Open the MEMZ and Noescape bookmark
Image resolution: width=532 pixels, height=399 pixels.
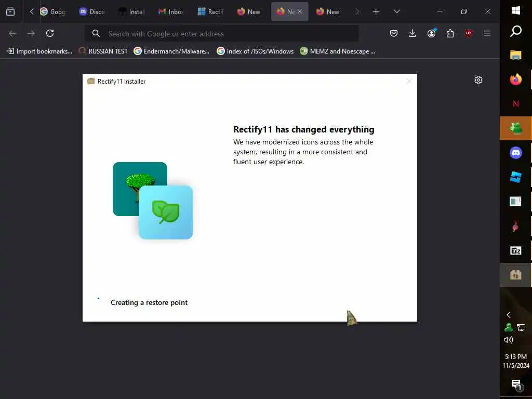(338, 51)
